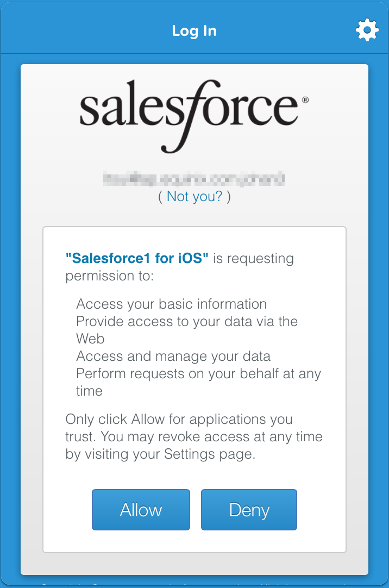Image resolution: width=389 pixels, height=588 pixels.
Task: Click "by visiting your Settings page." line
Action: pos(160,454)
